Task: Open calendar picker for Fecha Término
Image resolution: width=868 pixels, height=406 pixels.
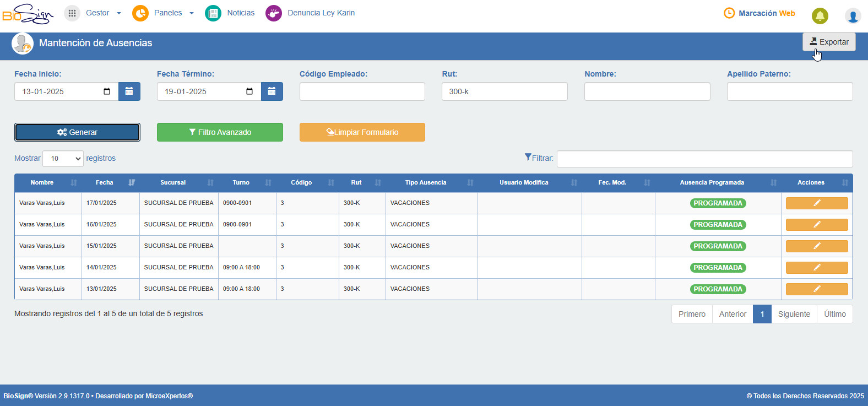Action: 272,91
